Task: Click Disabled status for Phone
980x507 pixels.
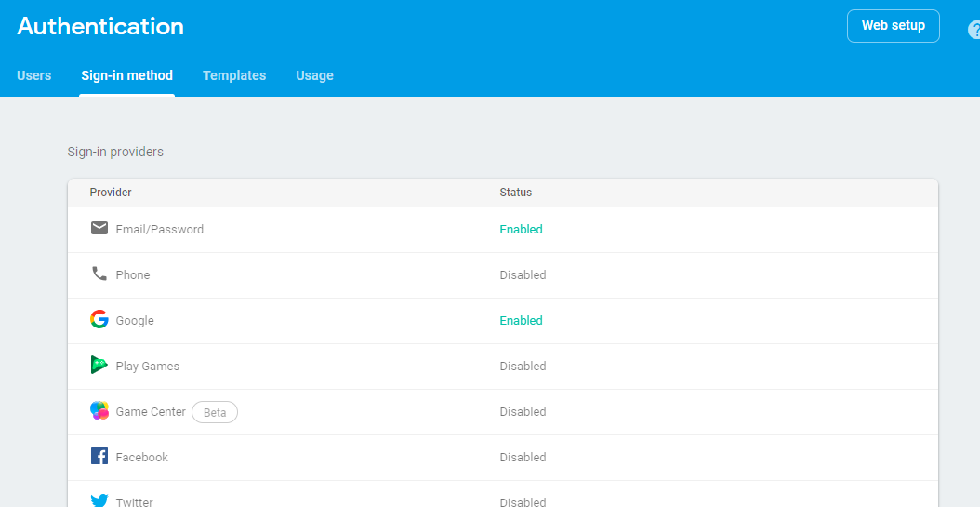Action: tap(523, 275)
